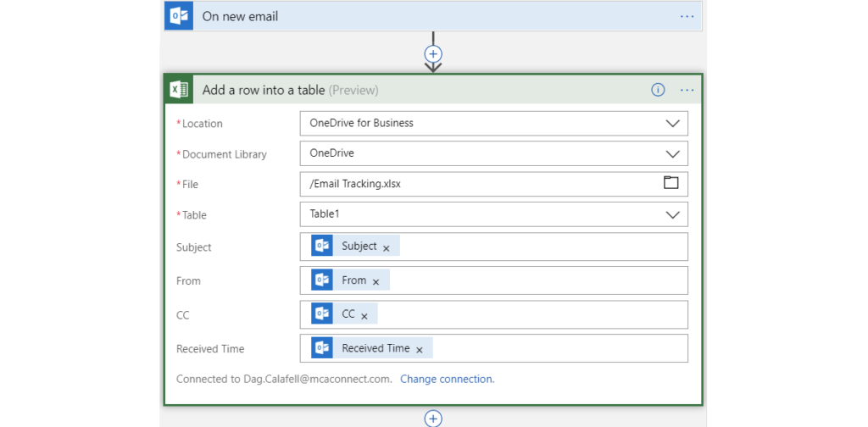Screen dimensions: 868x427
Task: Open the ellipsis menu for 'Add a row' action
Action: (687, 90)
